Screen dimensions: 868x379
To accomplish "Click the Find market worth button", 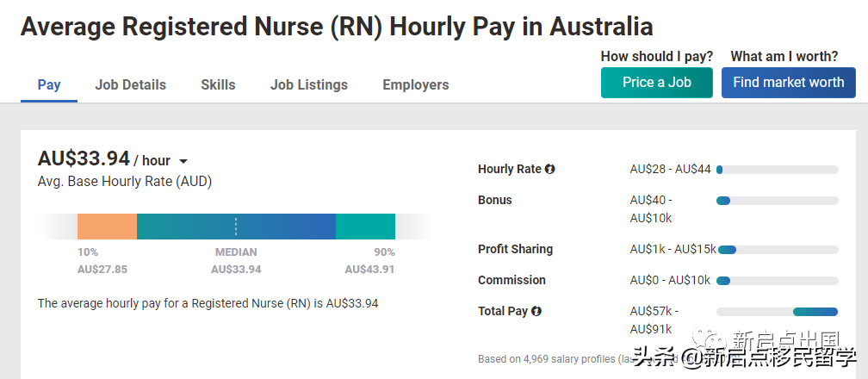I will tap(788, 83).
